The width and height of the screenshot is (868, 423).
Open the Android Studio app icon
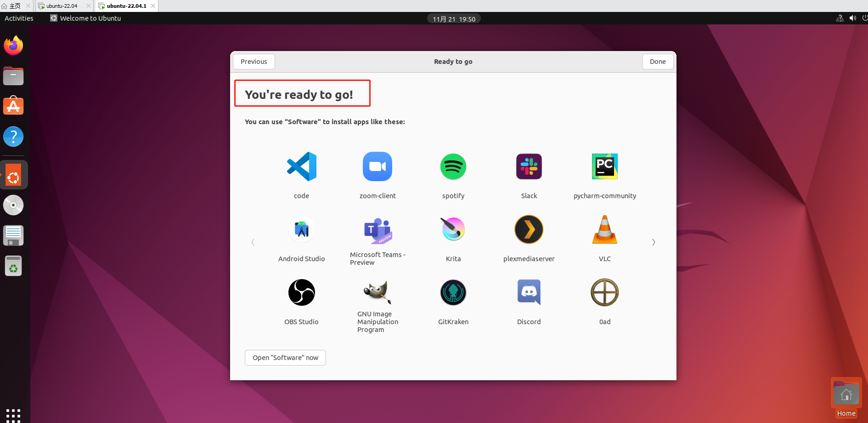[302, 229]
